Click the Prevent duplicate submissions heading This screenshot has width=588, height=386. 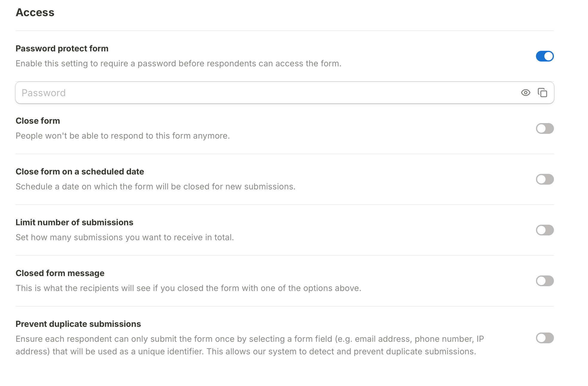(78, 324)
